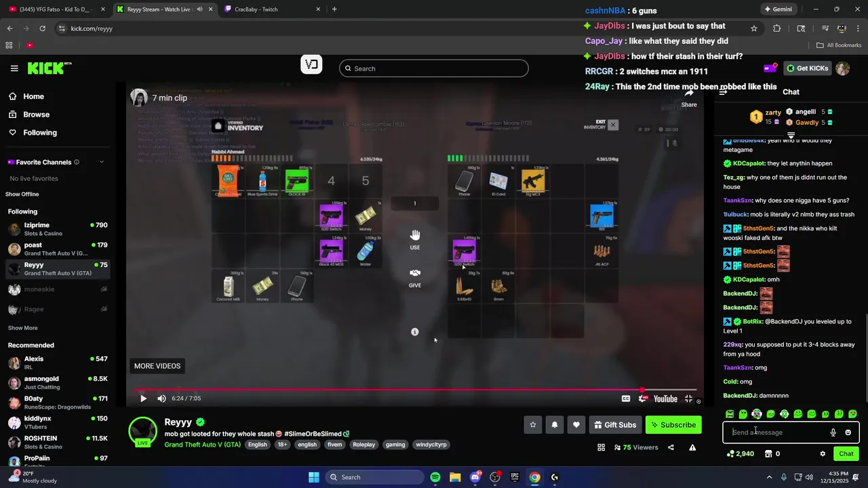Open the chat settings gear
The height and width of the screenshot is (488, 868).
coord(823,453)
